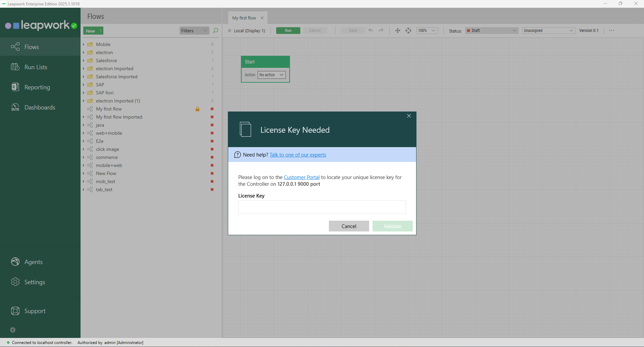Click the fit-to-screen icon in toolbar
This screenshot has height=347, width=644.
(x=408, y=31)
